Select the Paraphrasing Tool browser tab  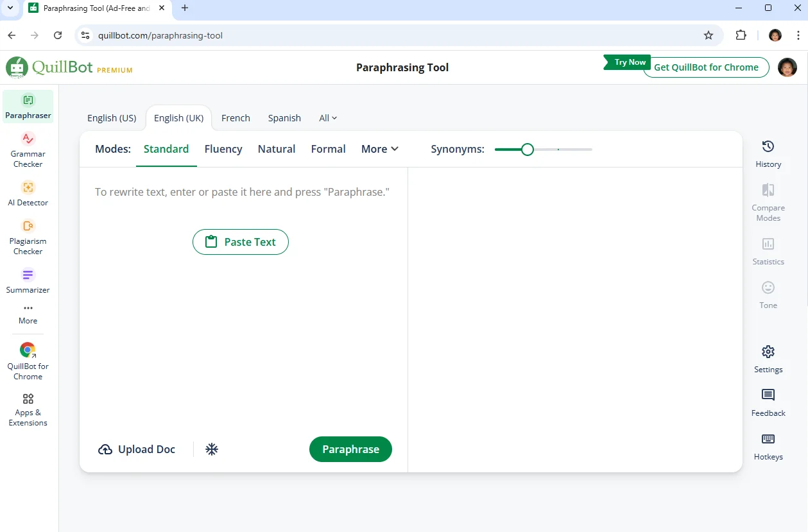98,9
